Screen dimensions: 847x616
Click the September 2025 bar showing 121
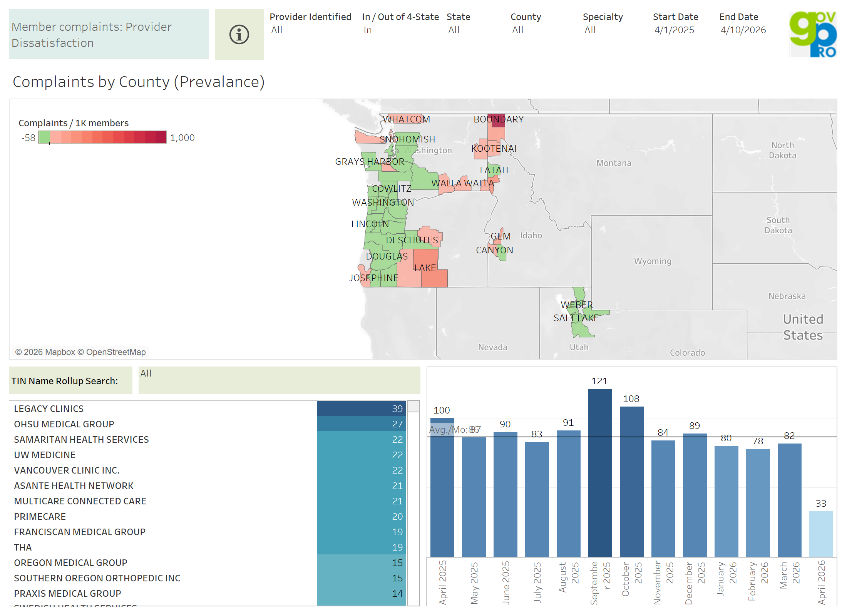600,473
